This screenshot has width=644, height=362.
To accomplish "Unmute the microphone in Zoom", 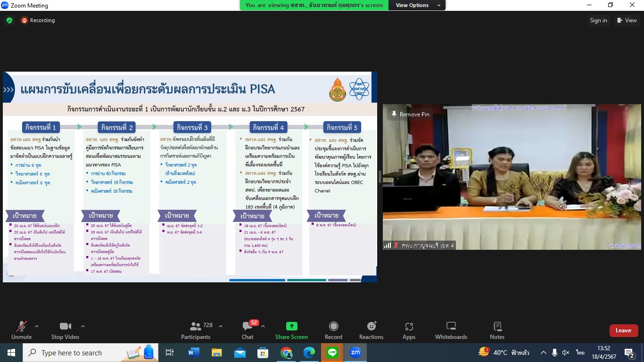I will [x=21, y=330].
